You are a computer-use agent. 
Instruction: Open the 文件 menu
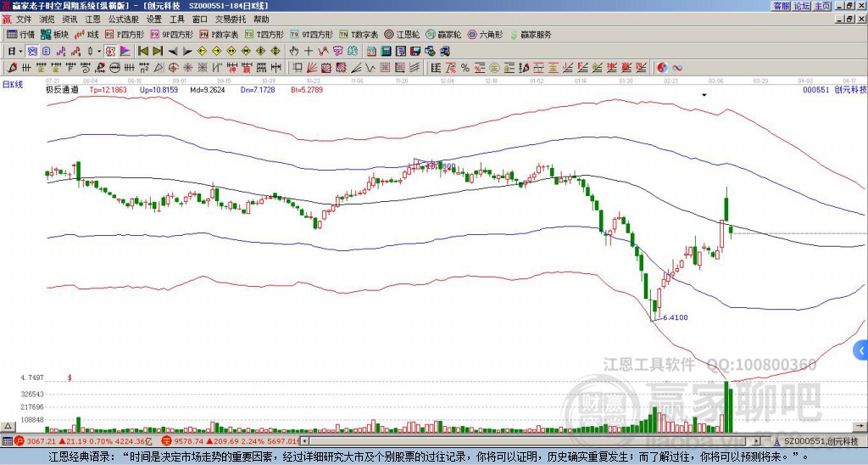(24, 20)
